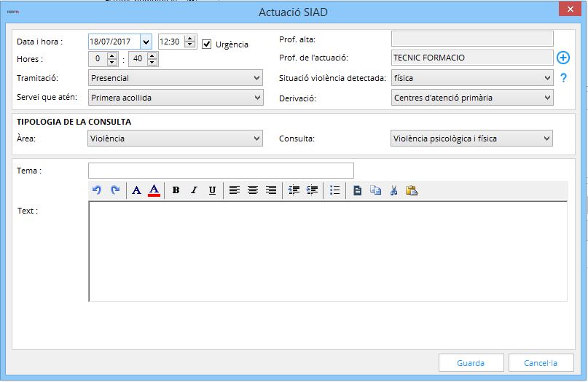588x382 pixels.
Task: Click the Cancel·la button
Action: 541,363
